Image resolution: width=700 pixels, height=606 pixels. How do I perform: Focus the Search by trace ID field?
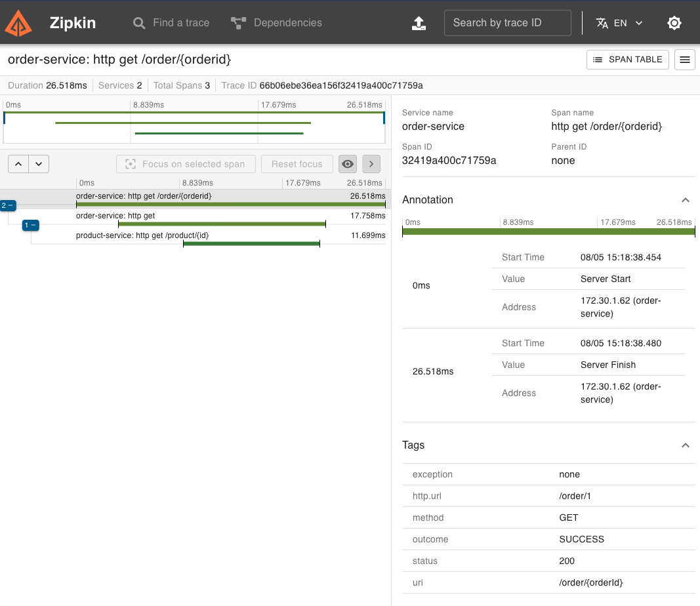[x=508, y=23]
